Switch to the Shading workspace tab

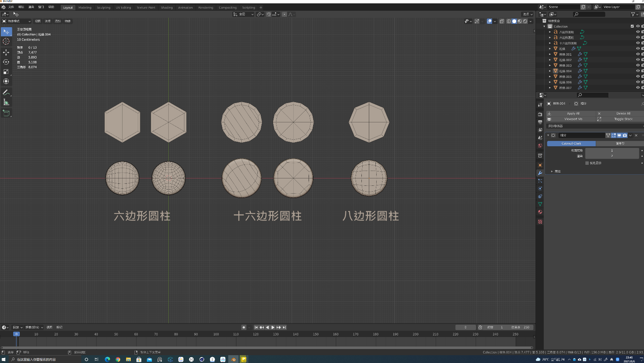pyautogui.click(x=167, y=7)
